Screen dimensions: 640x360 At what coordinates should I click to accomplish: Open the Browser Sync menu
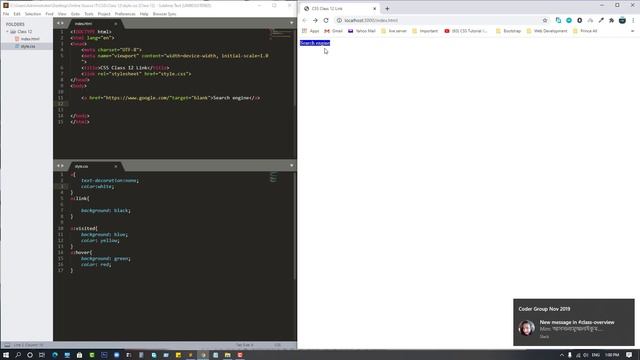click(164, 14)
